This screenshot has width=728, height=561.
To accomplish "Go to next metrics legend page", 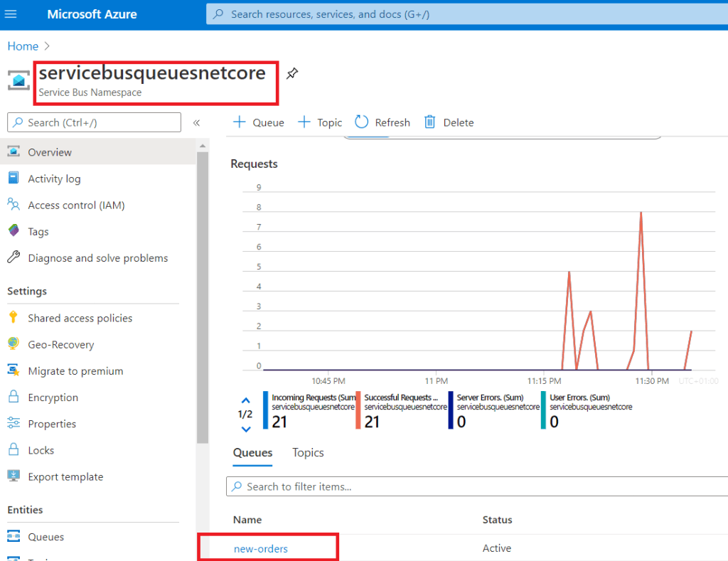I will pyautogui.click(x=246, y=429).
